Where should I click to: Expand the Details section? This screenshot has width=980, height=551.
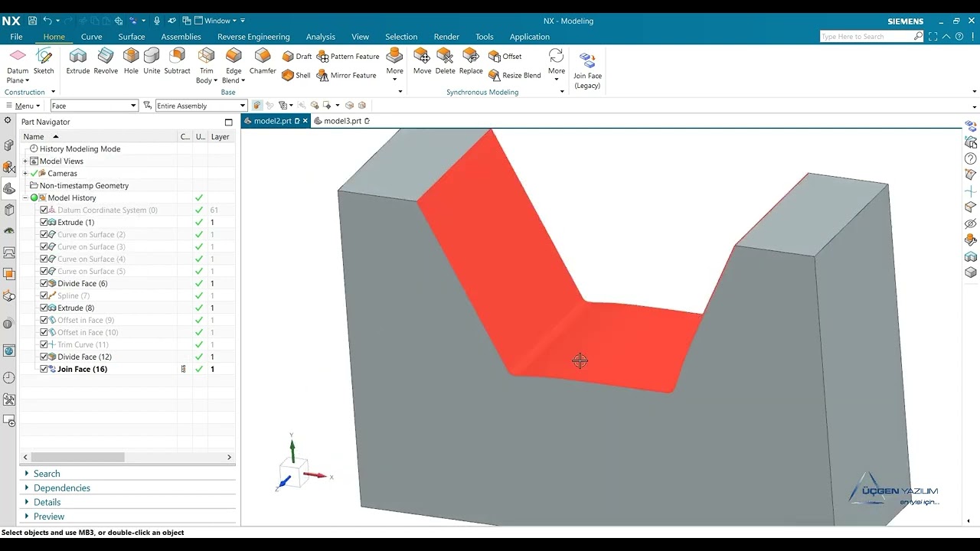pyautogui.click(x=27, y=502)
